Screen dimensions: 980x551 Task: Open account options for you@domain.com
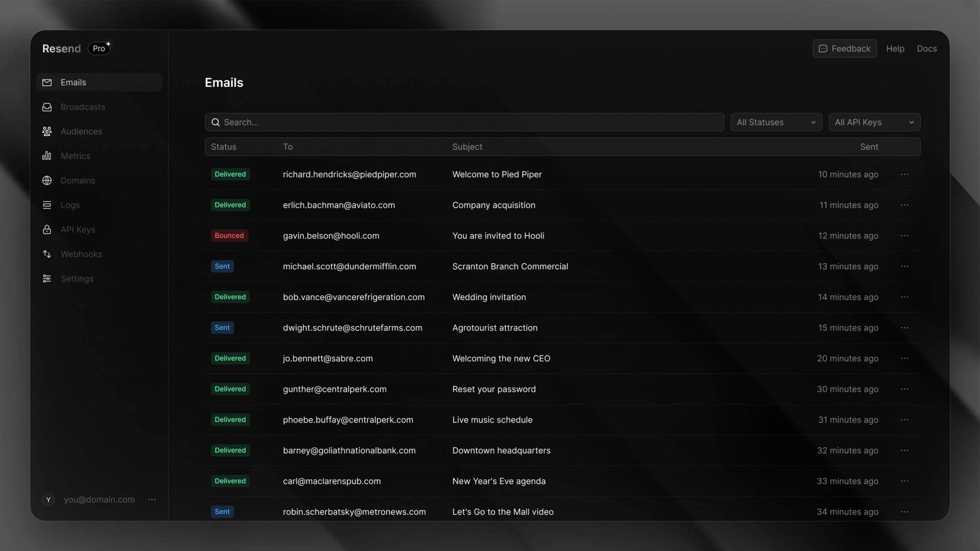[152, 499]
